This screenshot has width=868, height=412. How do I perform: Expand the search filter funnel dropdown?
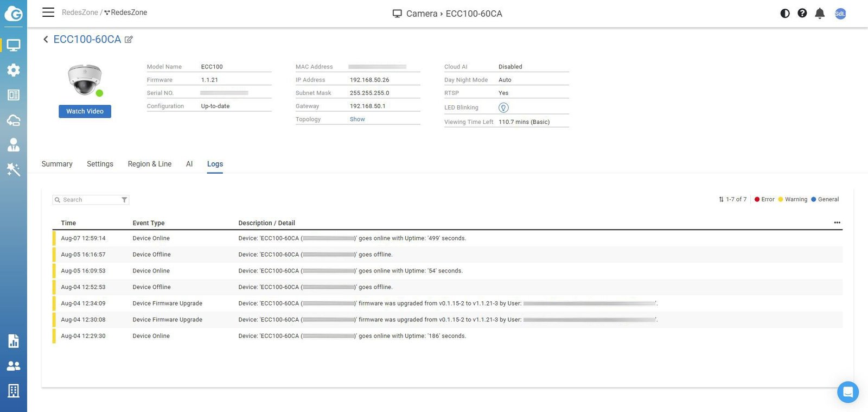(124, 200)
